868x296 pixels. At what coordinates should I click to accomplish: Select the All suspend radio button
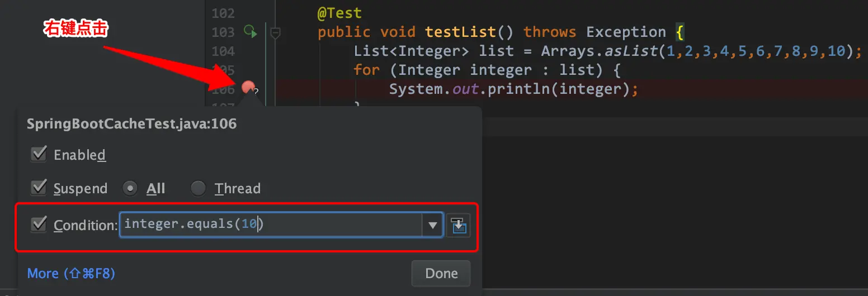click(x=130, y=188)
